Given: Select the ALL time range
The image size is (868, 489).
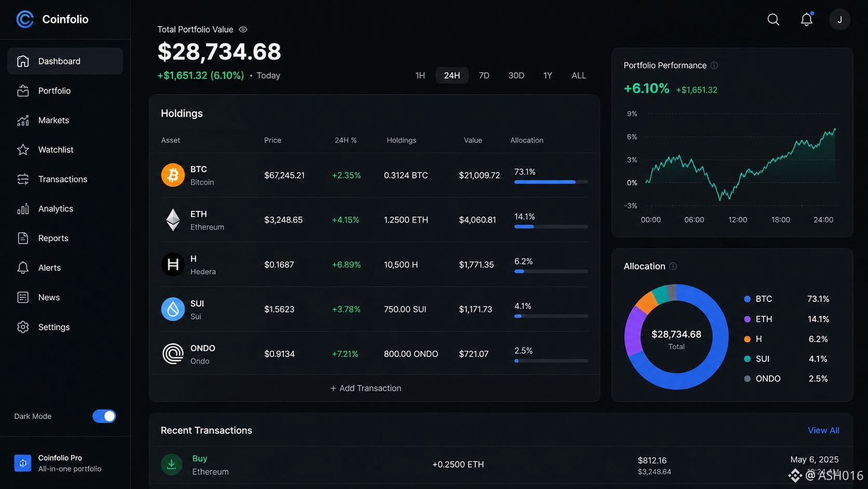Looking at the screenshot, I should tap(579, 75).
